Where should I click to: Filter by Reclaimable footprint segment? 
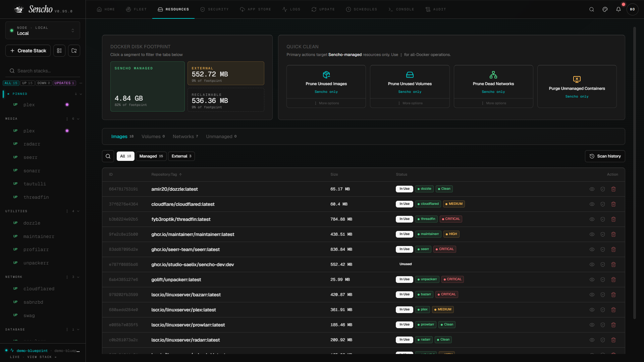click(226, 100)
